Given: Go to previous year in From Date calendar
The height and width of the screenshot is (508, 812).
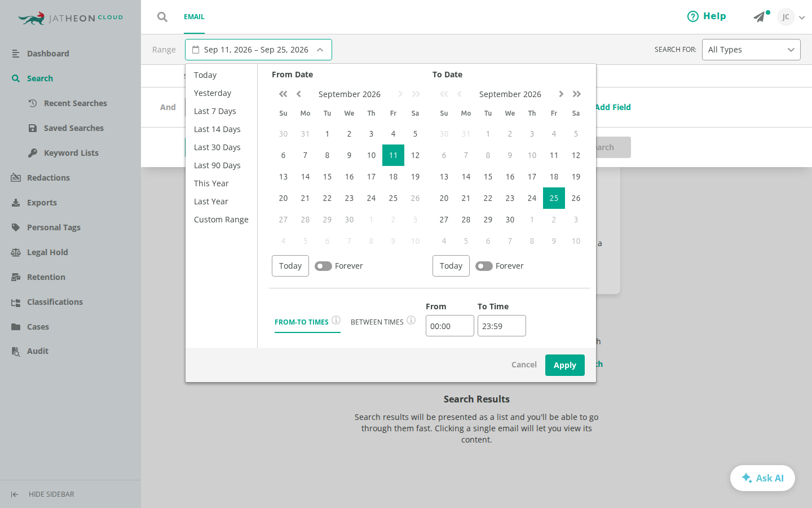Looking at the screenshot, I should 283,94.
